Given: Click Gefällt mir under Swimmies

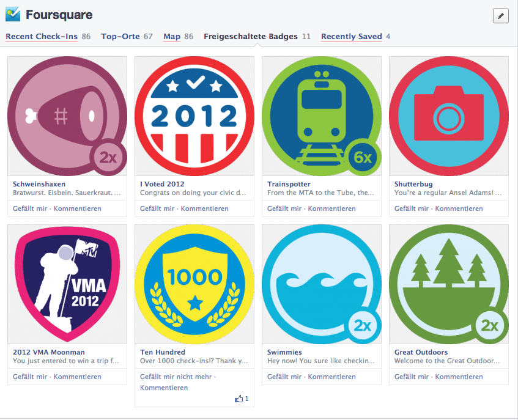Looking at the screenshot, I should pos(284,377).
